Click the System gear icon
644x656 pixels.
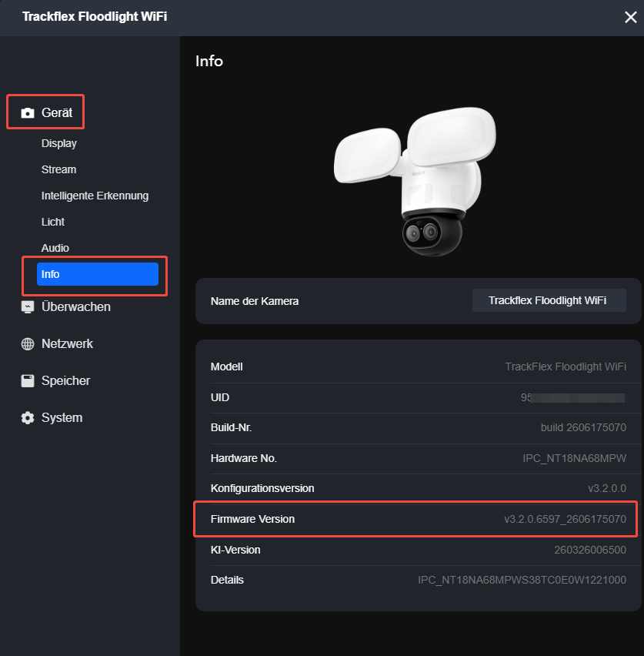point(28,417)
